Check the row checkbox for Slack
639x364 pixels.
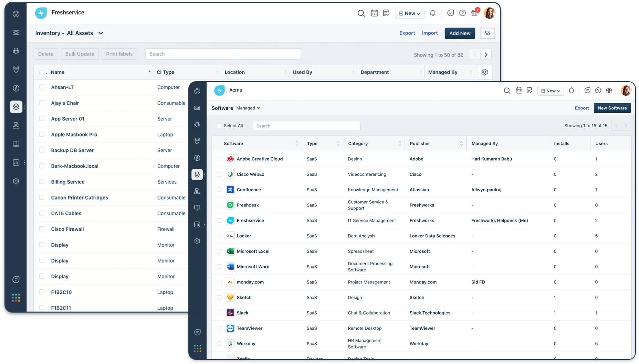coord(219,313)
